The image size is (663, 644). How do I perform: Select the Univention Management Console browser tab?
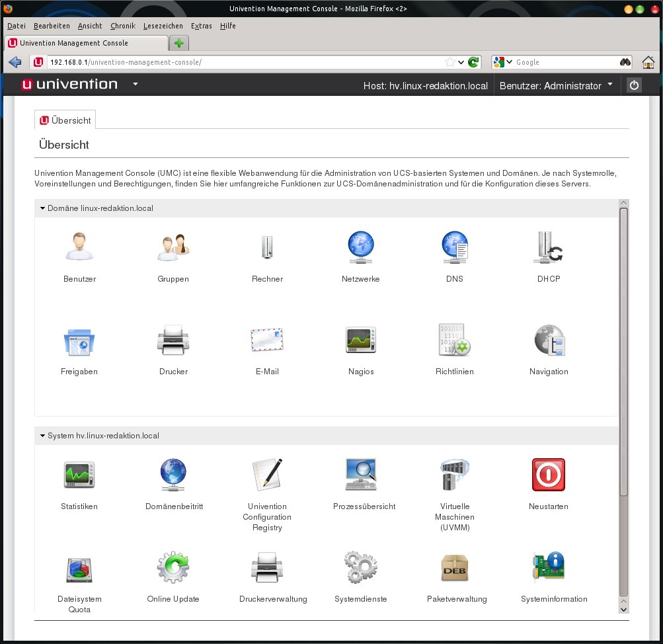pyautogui.click(x=86, y=43)
